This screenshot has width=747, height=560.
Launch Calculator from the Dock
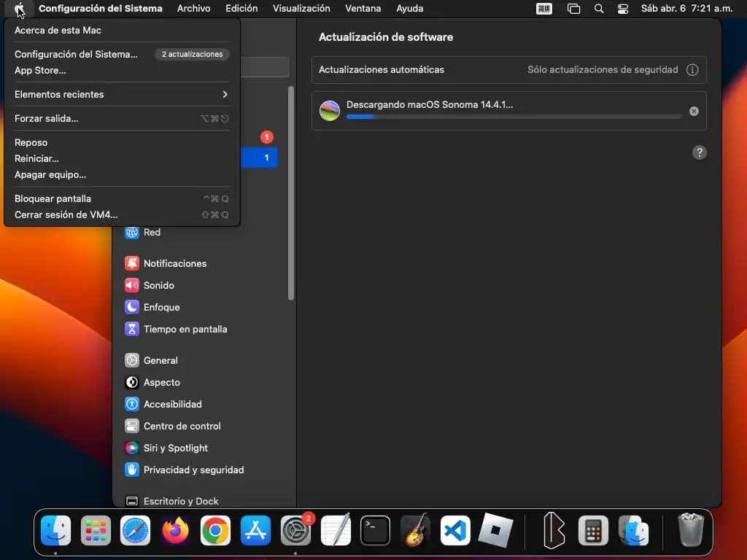click(593, 531)
